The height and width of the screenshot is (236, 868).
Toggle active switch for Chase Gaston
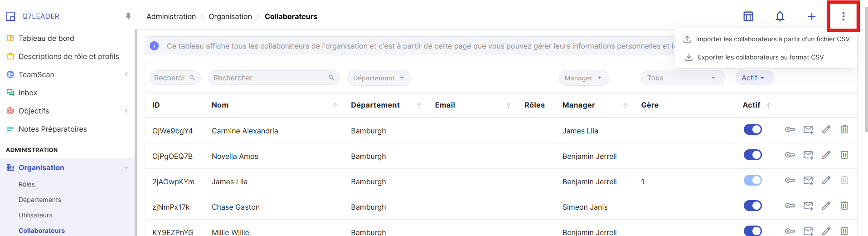[752, 206]
